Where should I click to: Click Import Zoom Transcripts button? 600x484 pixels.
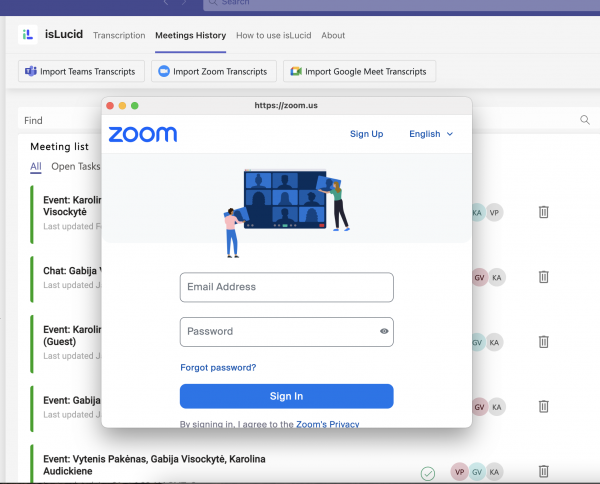214,71
